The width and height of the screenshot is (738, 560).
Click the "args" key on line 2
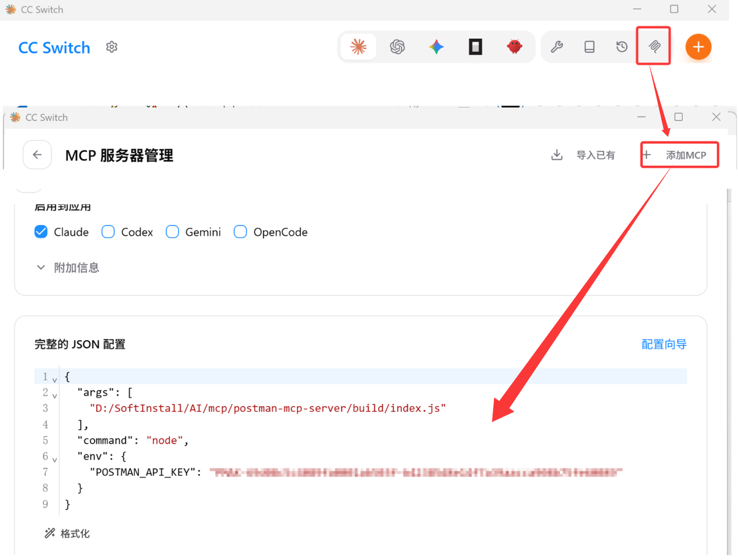click(96, 392)
